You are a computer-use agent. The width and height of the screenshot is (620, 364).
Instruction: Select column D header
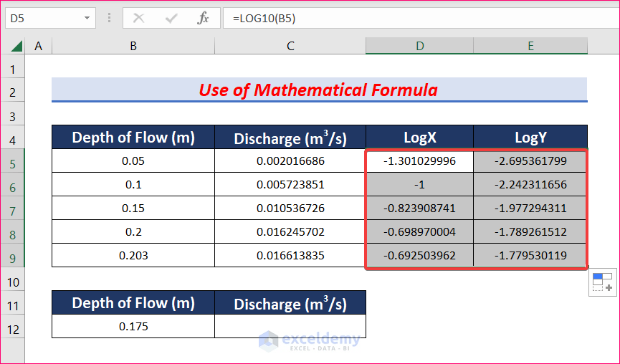click(x=419, y=47)
